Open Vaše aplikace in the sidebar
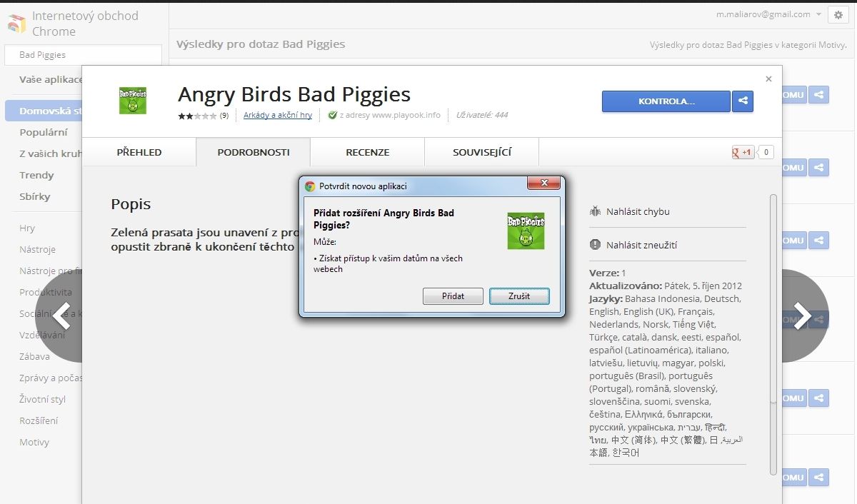 coord(51,79)
